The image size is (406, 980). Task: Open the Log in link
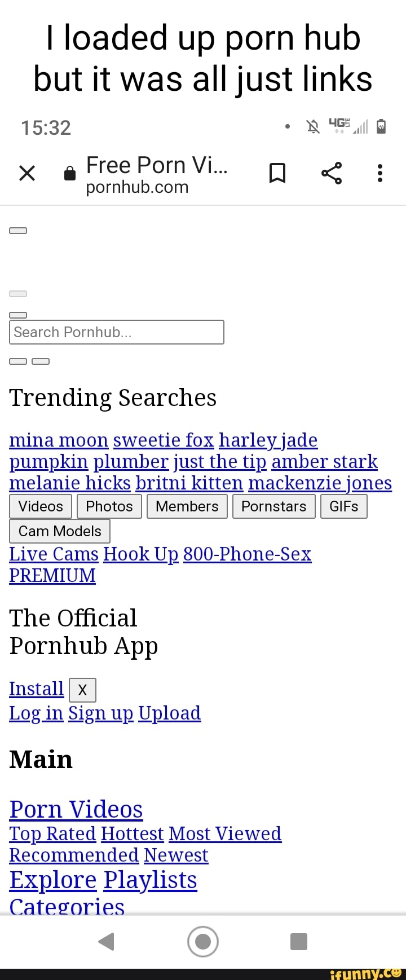[x=36, y=713]
